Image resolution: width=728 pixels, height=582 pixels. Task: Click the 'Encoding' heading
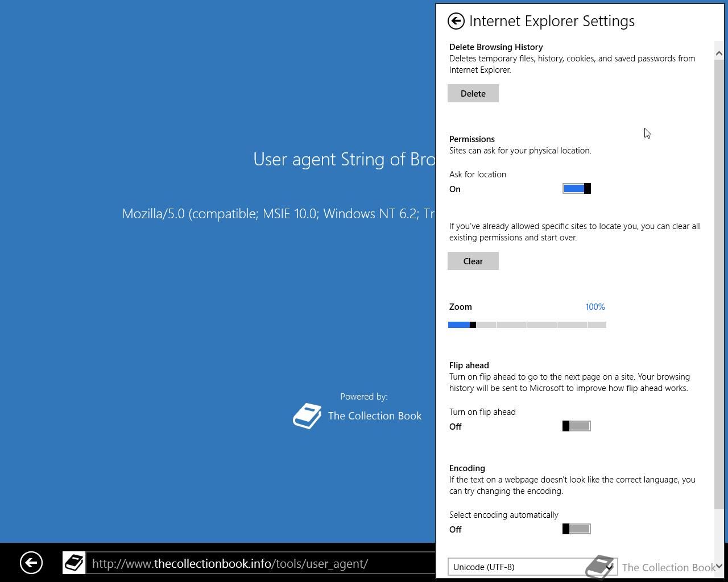tap(467, 468)
